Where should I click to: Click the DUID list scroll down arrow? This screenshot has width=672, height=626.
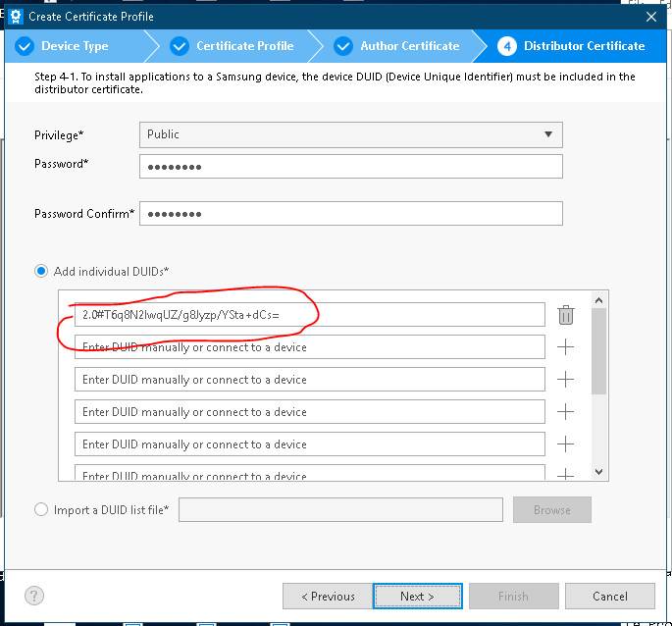point(598,472)
